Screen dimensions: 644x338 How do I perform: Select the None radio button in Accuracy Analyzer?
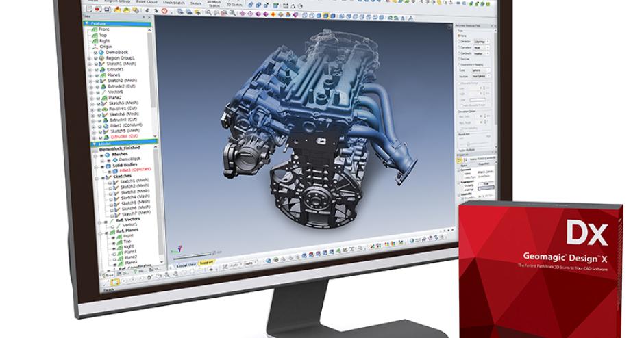(x=460, y=36)
